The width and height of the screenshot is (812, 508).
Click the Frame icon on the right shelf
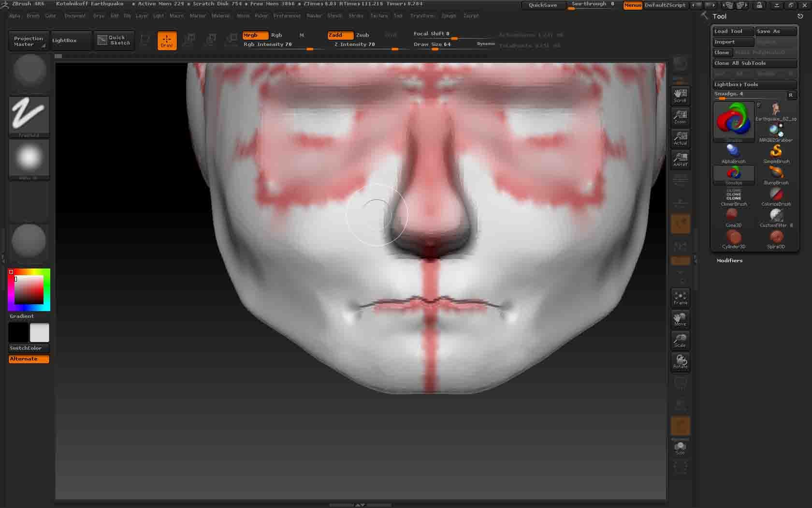point(680,298)
